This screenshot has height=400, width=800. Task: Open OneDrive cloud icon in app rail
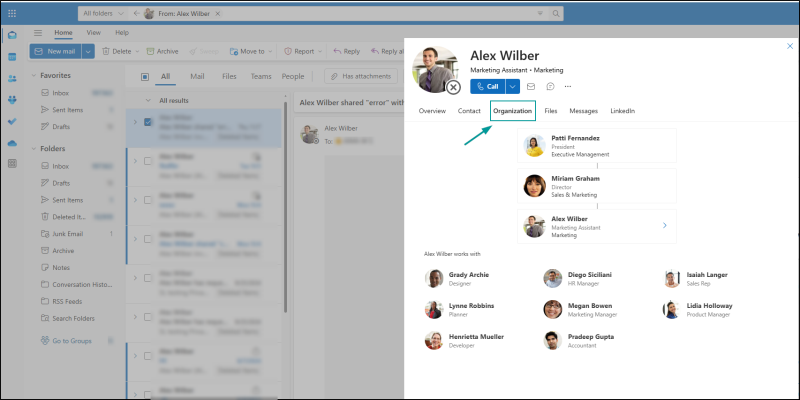point(12,143)
